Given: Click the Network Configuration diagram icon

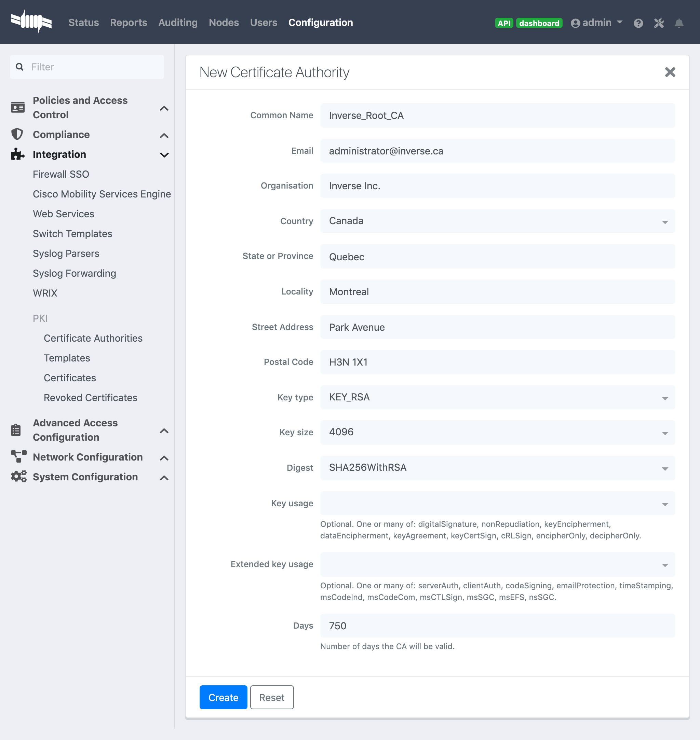Looking at the screenshot, I should tap(18, 456).
